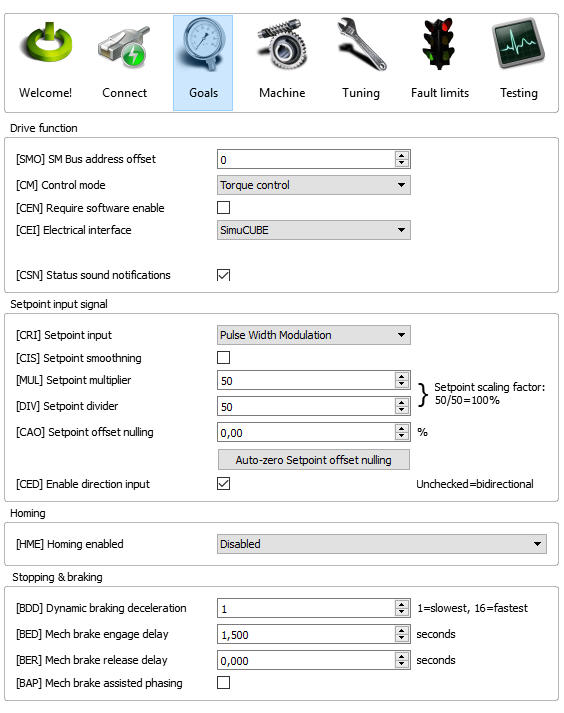Enable CIS Setpoint smoothing checkbox

click(x=223, y=357)
